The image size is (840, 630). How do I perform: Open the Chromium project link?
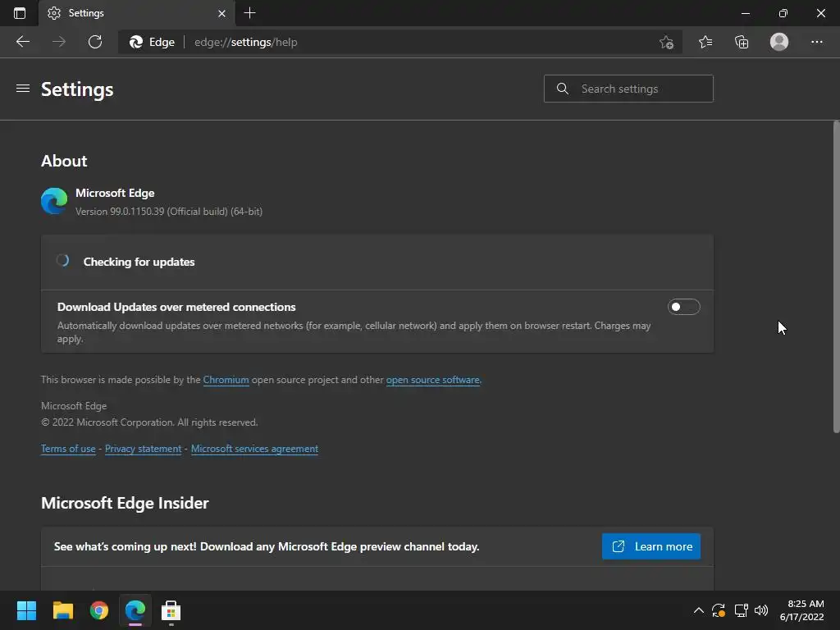coord(226,380)
